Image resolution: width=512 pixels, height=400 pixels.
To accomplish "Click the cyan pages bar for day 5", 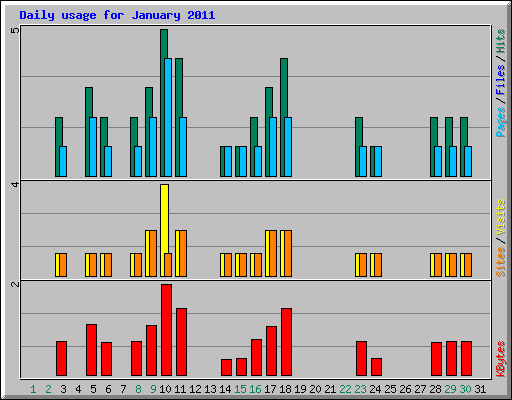I will tap(93, 147).
